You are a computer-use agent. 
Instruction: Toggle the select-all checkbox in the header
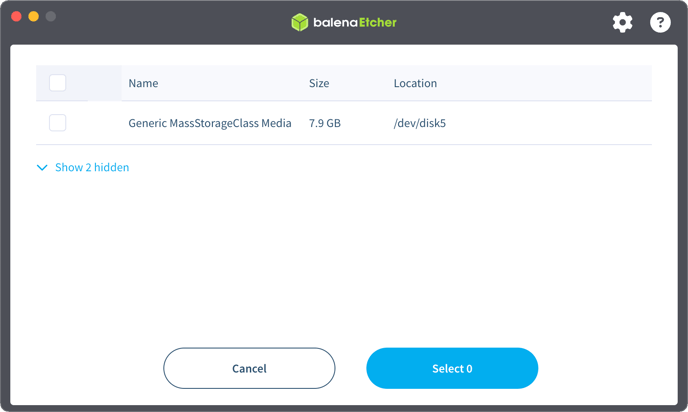[x=57, y=83]
